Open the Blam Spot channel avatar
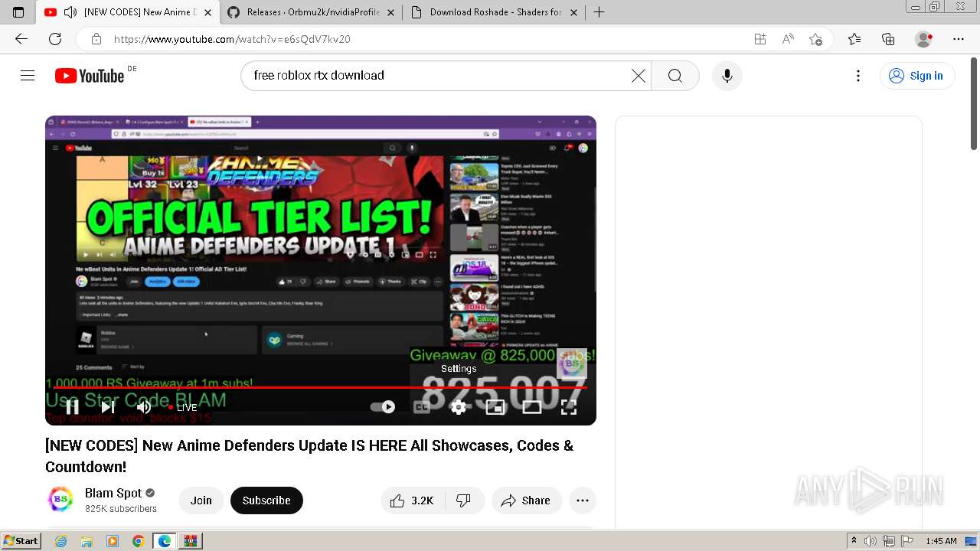The height and width of the screenshot is (551, 980). [60, 500]
